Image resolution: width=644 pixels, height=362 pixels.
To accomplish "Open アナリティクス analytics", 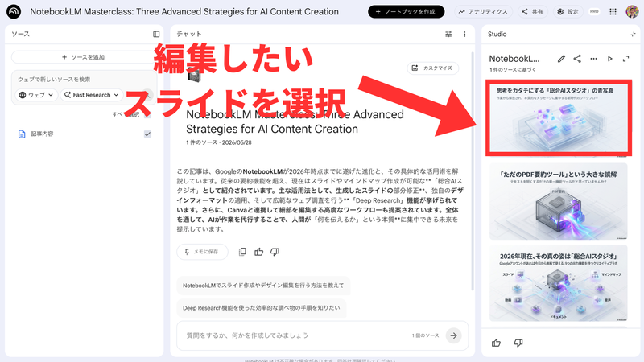I will pos(483,11).
